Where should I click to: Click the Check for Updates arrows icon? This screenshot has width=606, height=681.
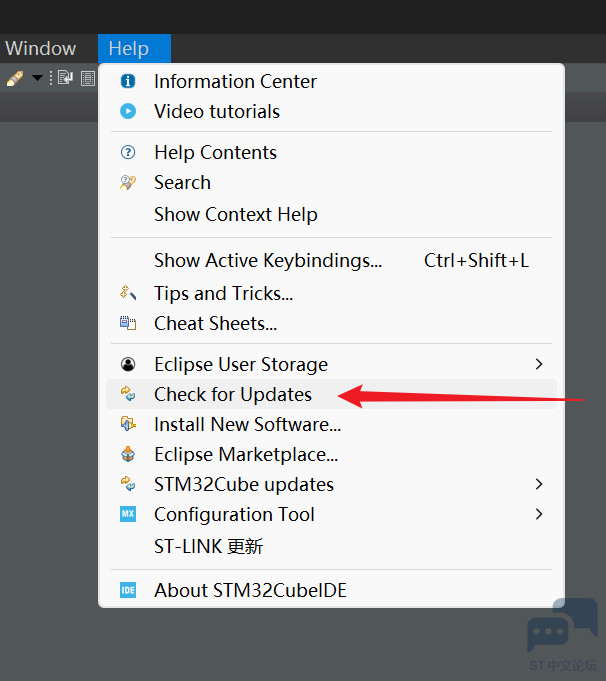click(128, 394)
